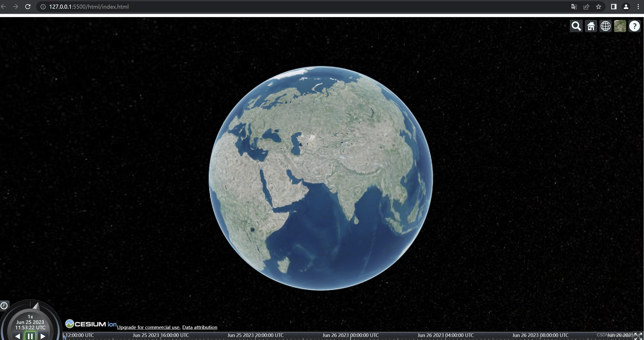Open the browser profile menu

tap(626, 7)
